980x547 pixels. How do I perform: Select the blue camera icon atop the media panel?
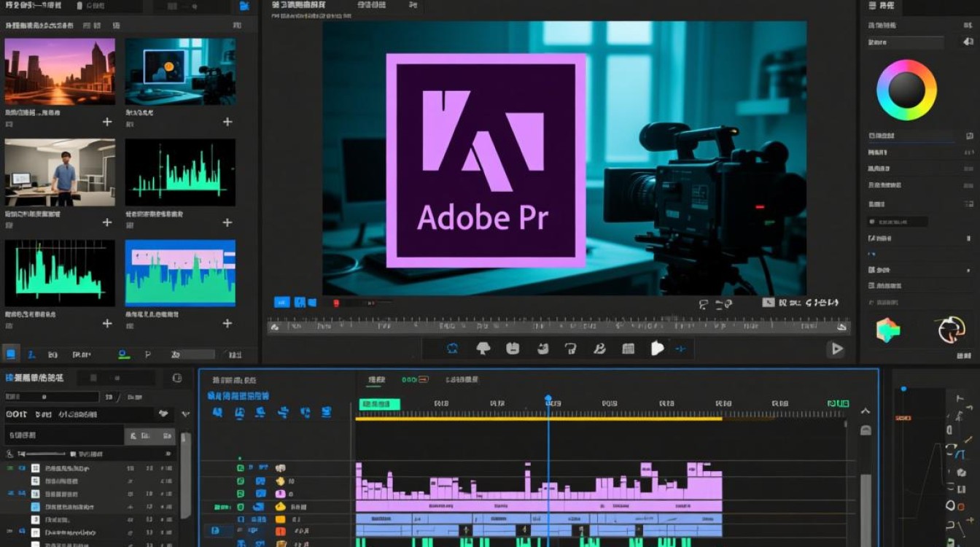point(244,6)
